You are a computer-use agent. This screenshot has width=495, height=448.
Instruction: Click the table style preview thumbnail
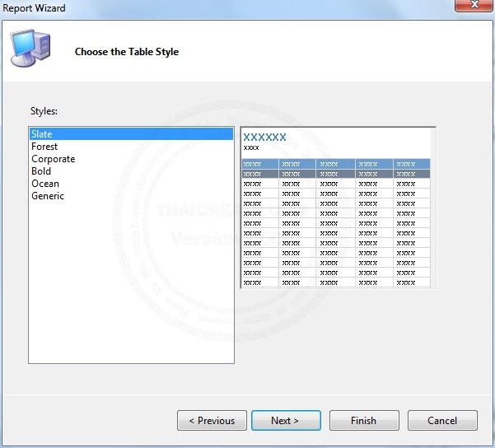(336, 222)
